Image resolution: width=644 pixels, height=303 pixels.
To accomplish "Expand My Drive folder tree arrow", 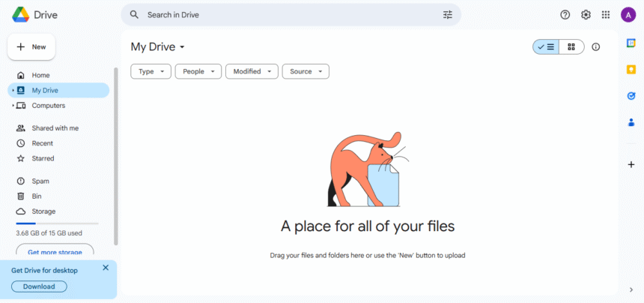I will tap(13, 91).
